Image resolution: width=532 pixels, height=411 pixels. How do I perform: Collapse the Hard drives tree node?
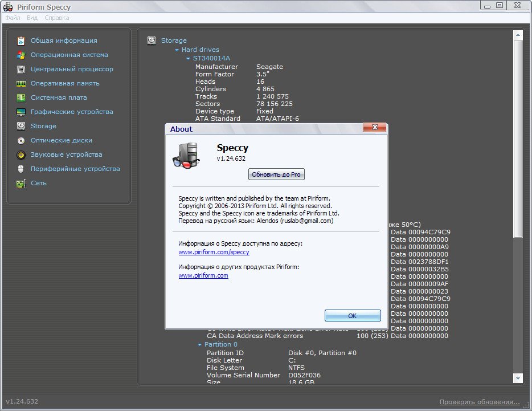coord(177,50)
